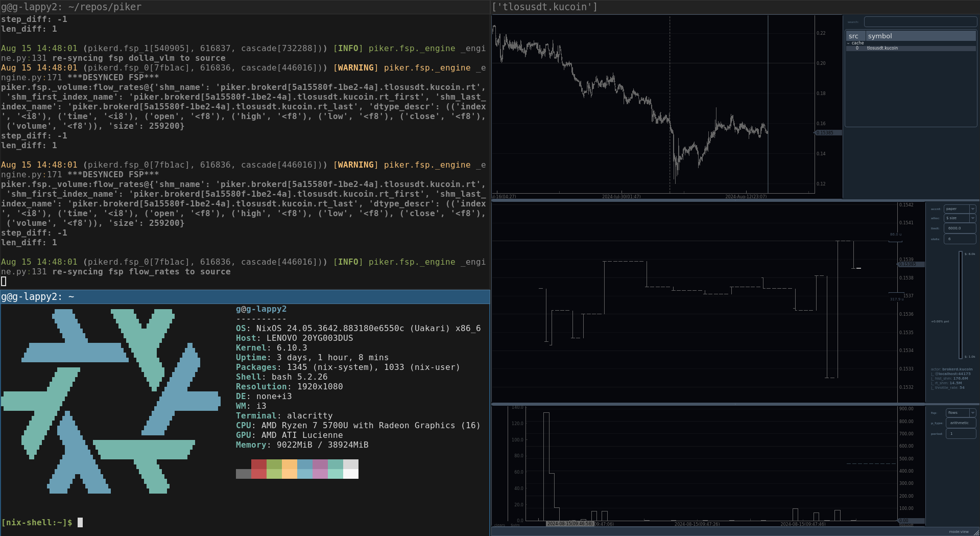Click the slots input field
This screenshot has height=536, width=980.
click(960, 239)
